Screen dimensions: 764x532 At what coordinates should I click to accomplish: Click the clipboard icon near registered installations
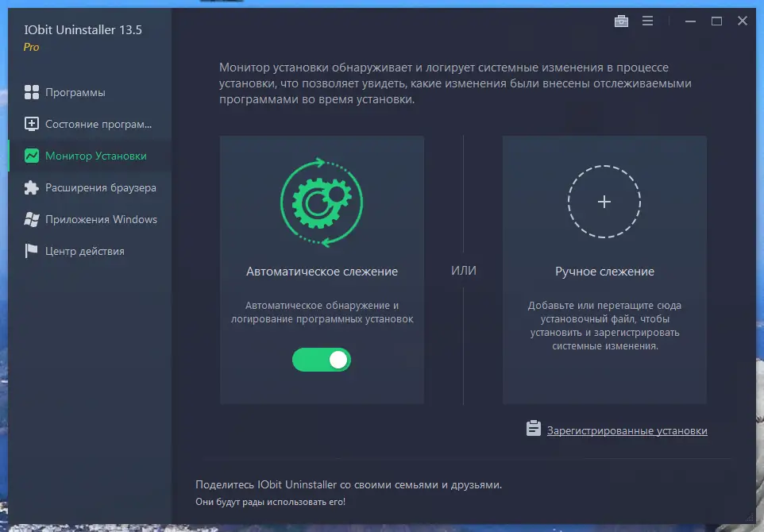point(532,428)
